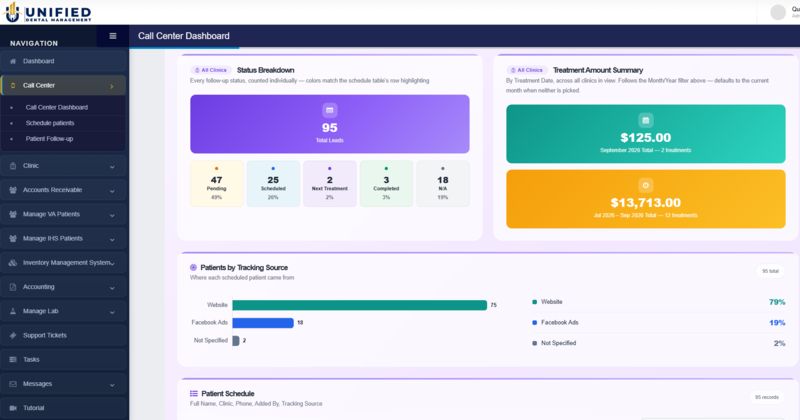Click the Call Center phone icon
The width and height of the screenshot is (800, 420).
pos(13,86)
